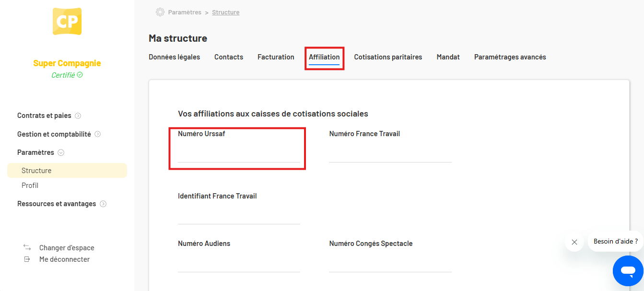Focus the Numéro Audiens input field
Image resolution: width=644 pixels, height=291 pixels.
pyautogui.click(x=239, y=264)
